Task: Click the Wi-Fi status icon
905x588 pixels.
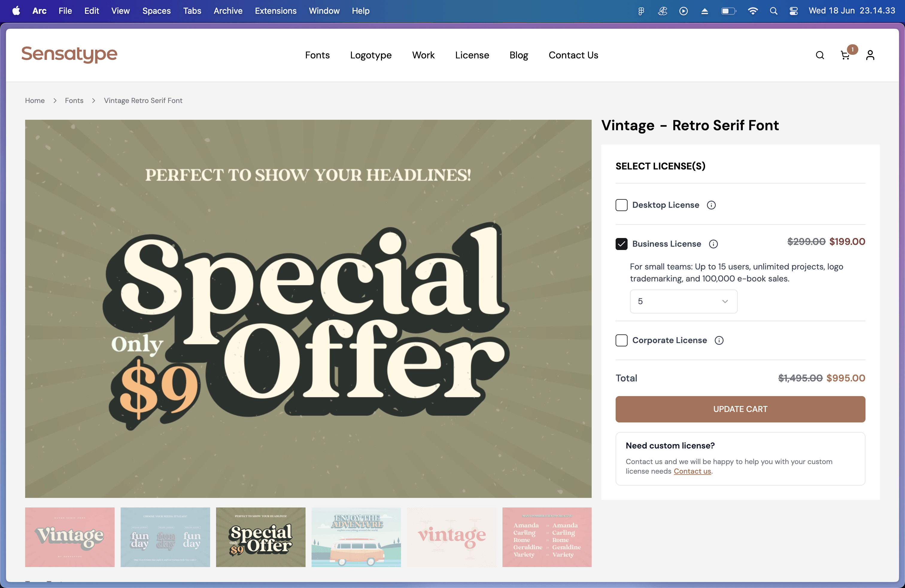Action: point(752,11)
